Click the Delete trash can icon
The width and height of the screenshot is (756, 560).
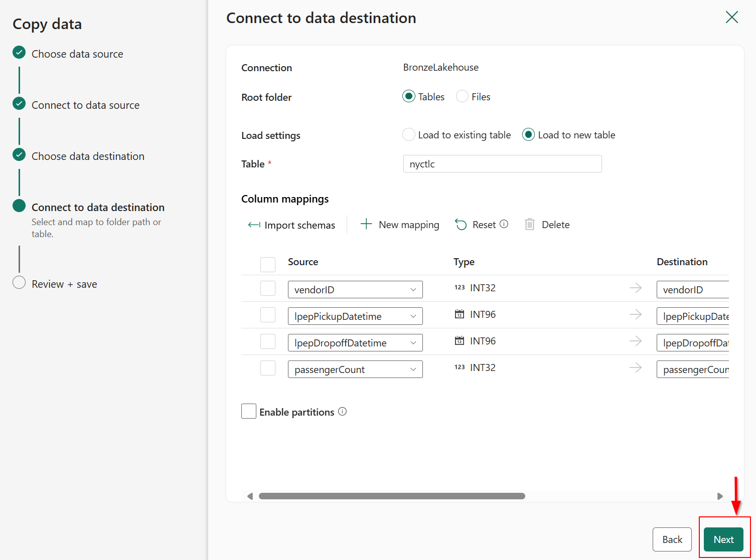pos(530,224)
